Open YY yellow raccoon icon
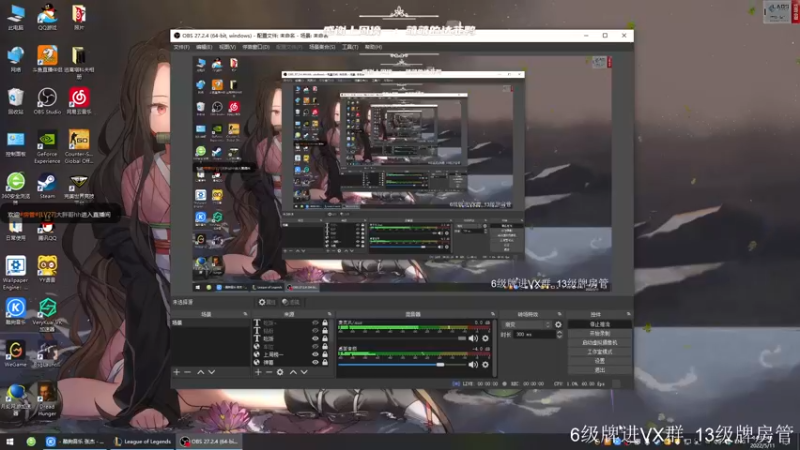800x450 pixels. pyautogui.click(x=47, y=268)
